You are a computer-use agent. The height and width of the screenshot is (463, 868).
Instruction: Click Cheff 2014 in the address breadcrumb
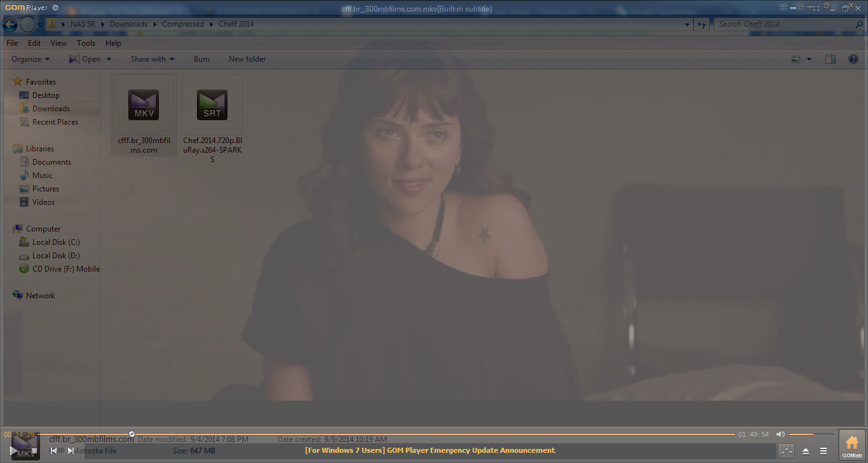236,24
